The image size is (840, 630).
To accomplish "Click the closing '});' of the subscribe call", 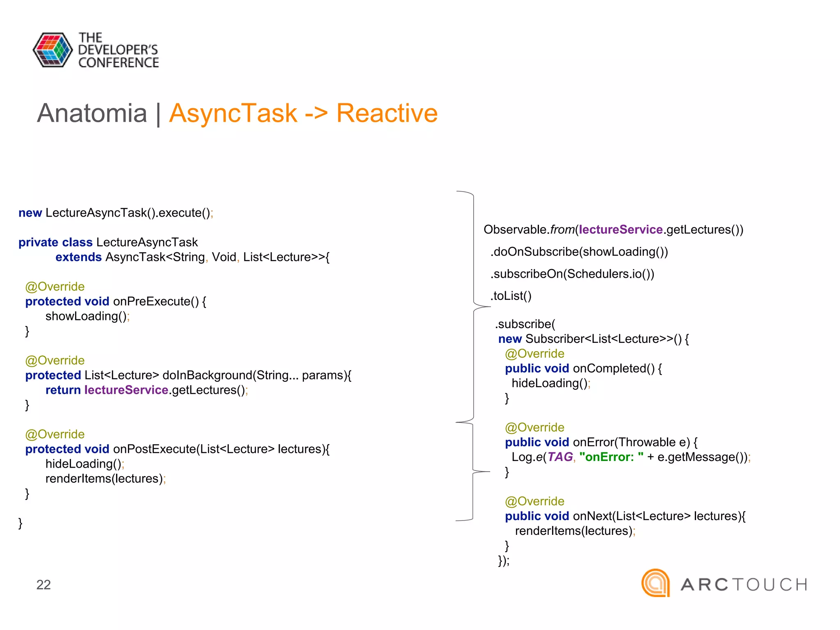I will point(504,561).
